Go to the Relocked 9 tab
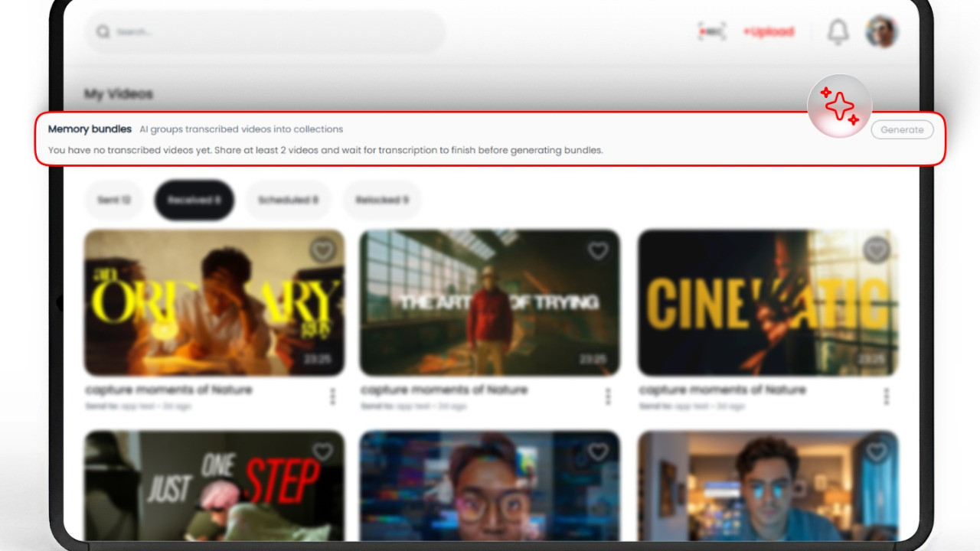The width and height of the screenshot is (980, 551). (382, 200)
